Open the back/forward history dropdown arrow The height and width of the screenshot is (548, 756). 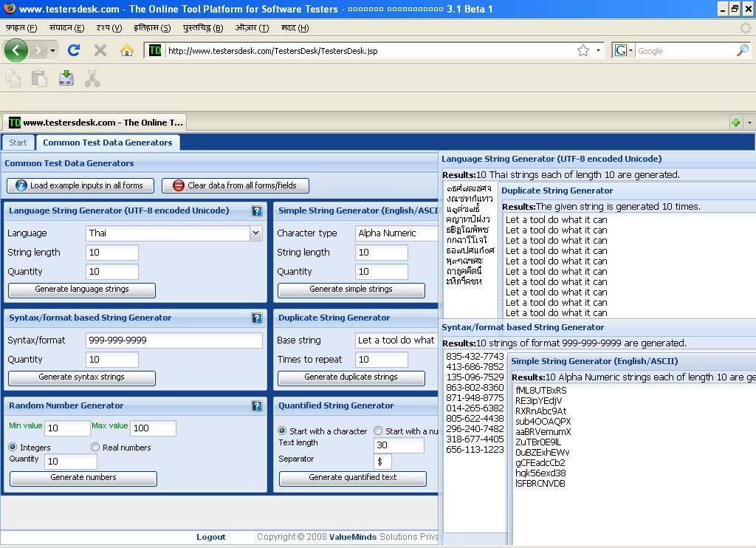click(x=52, y=51)
